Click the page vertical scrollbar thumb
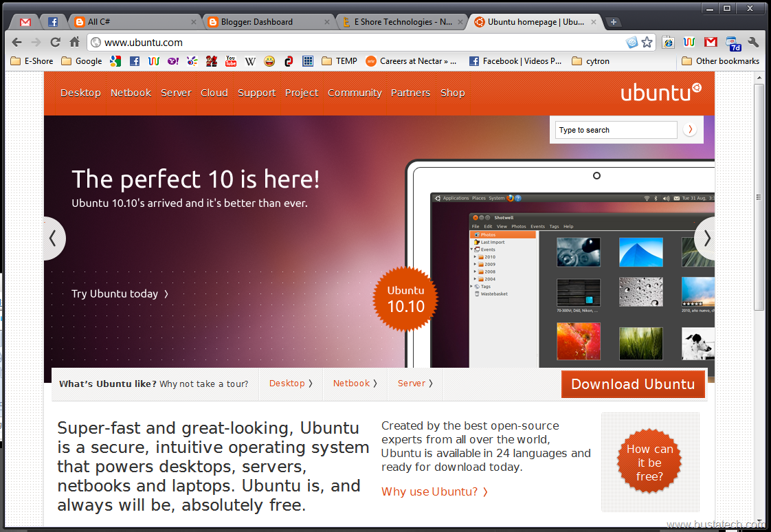771x532 pixels. click(759, 196)
